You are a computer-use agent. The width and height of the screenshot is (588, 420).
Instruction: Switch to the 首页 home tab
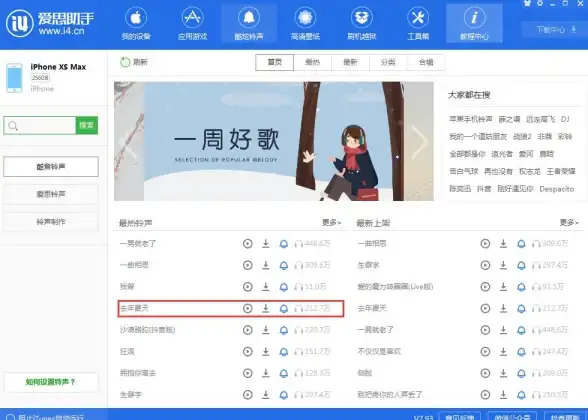274,62
